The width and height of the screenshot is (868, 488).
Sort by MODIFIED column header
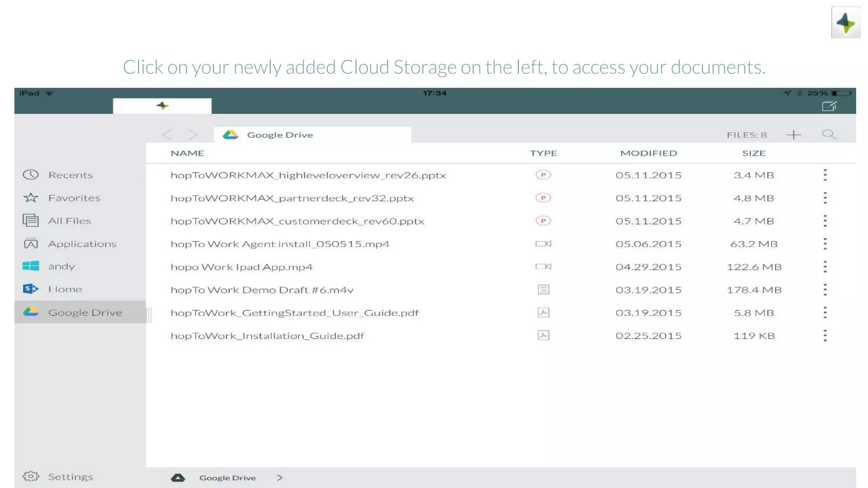tap(649, 153)
